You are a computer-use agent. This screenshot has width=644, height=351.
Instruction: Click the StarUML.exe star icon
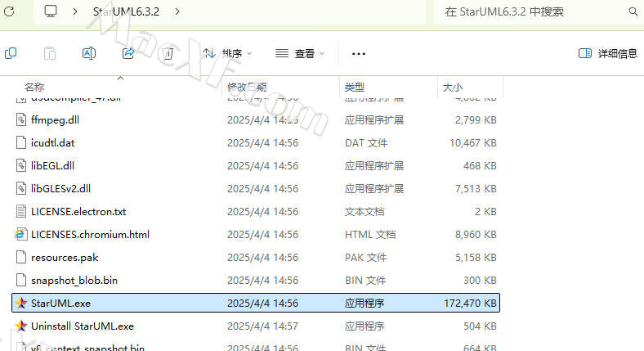(x=21, y=304)
